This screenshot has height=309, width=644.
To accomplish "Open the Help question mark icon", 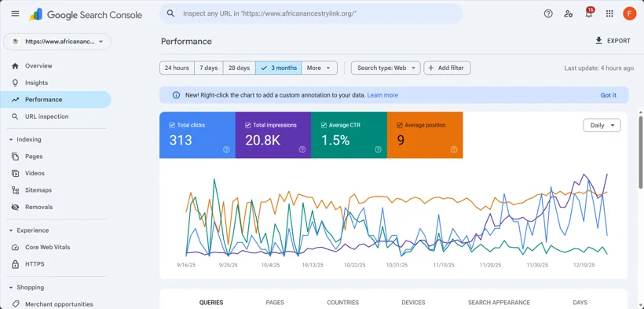I will click(x=548, y=13).
